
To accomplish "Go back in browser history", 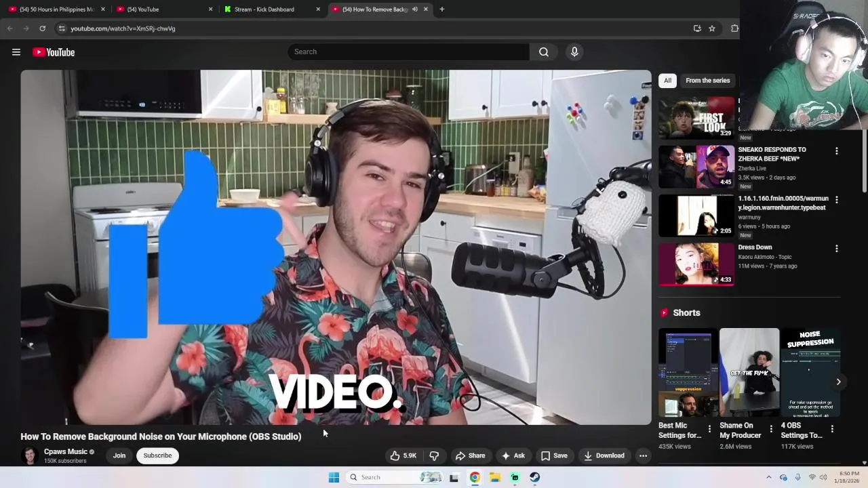I will [9, 28].
